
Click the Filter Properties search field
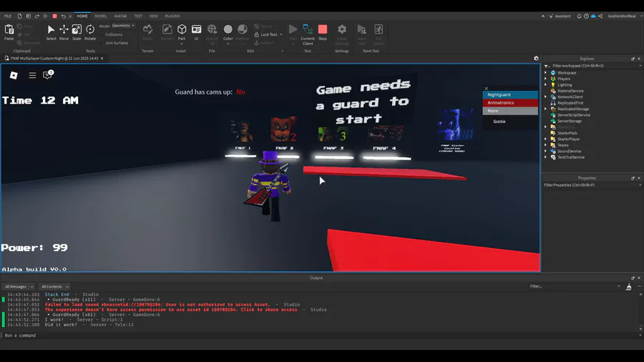tap(592, 185)
